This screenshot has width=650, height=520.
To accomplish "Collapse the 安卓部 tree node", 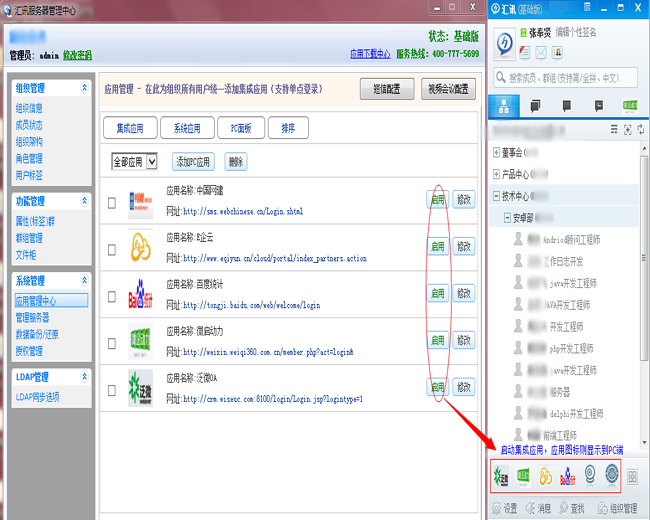I will coord(507,217).
